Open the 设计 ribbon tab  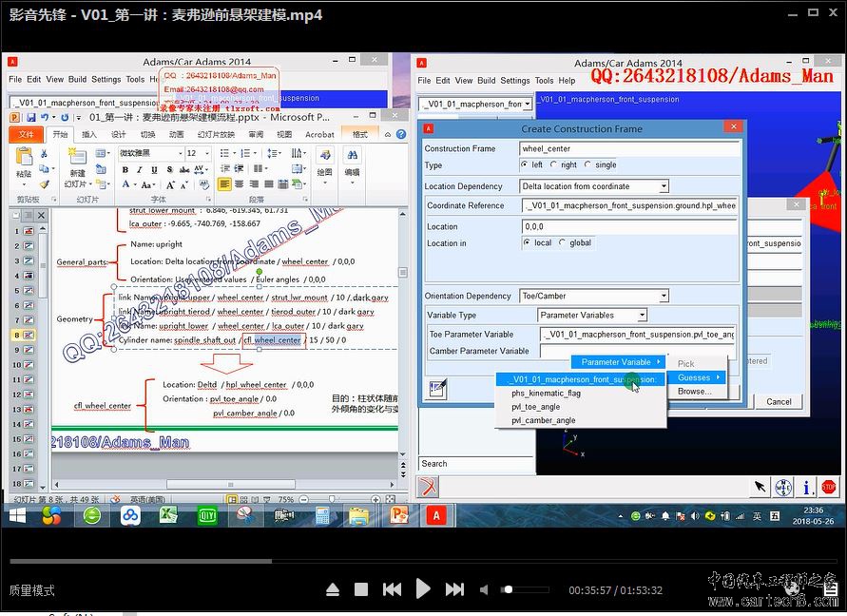118,135
